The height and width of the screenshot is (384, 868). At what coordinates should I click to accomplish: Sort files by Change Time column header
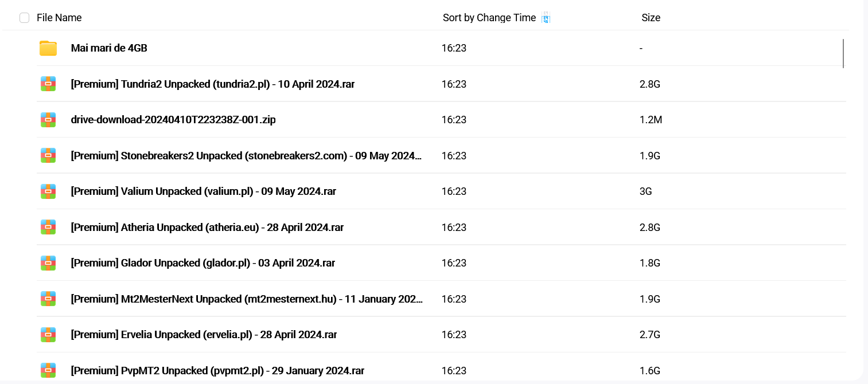pyautogui.click(x=489, y=18)
